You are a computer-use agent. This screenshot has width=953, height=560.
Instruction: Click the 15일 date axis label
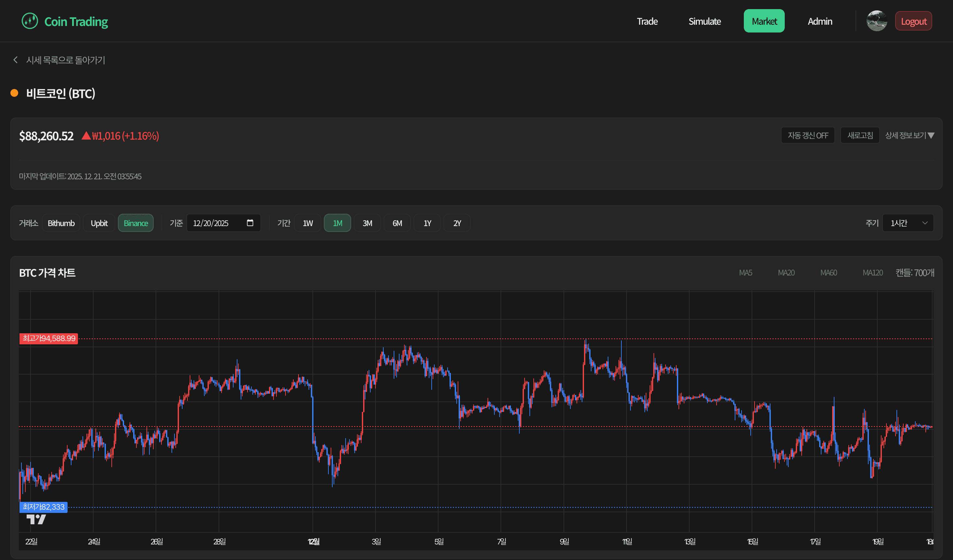point(753,541)
